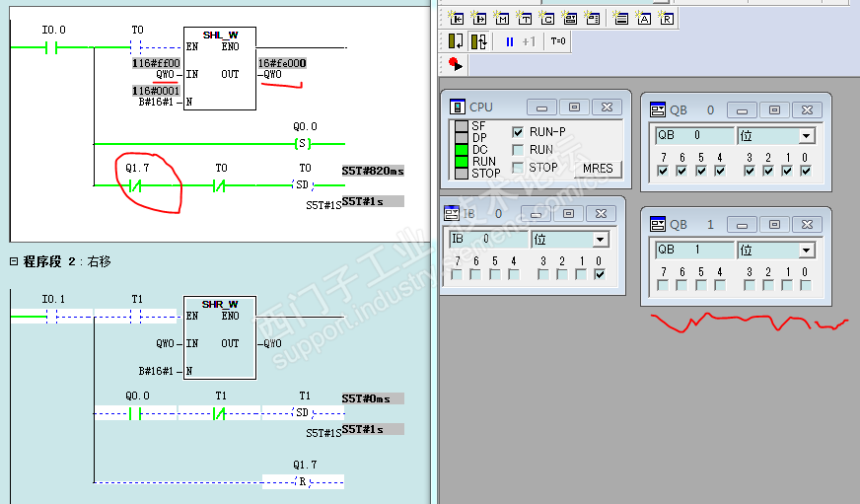The height and width of the screenshot is (504, 860).
Task: Close the QB 1 window
Action: pos(807,224)
